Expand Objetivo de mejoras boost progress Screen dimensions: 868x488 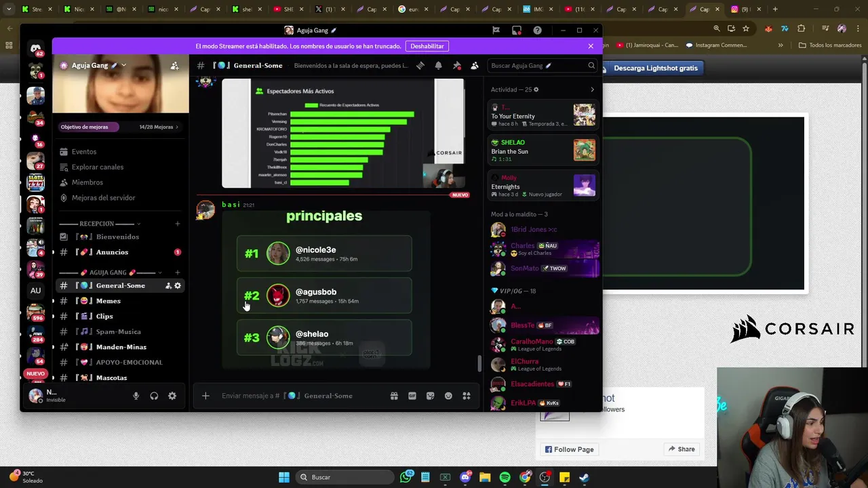(121, 127)
